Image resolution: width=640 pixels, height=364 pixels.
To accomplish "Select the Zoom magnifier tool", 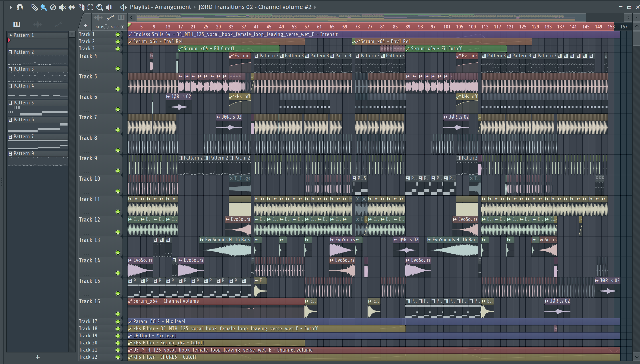I will (x=100, y=7).
